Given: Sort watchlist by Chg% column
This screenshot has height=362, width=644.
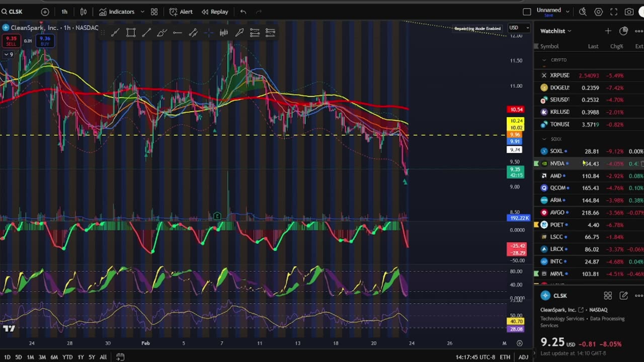Looking at the screenshot, I should (616, 46).
